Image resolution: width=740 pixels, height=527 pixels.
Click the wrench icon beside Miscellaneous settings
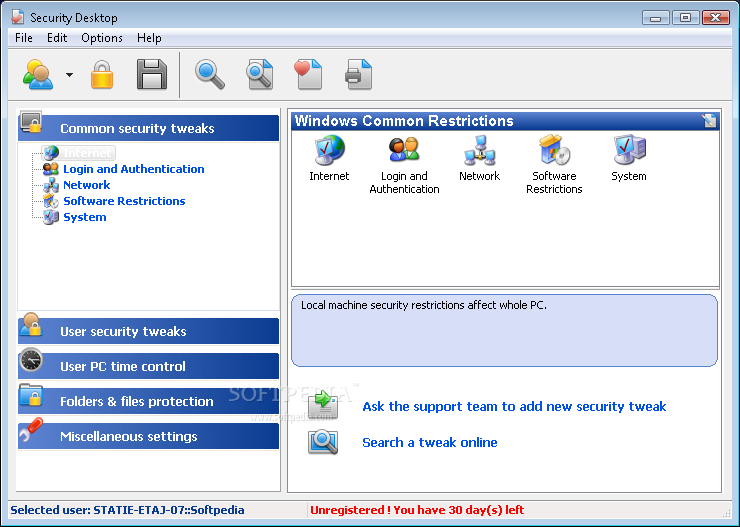31,430
